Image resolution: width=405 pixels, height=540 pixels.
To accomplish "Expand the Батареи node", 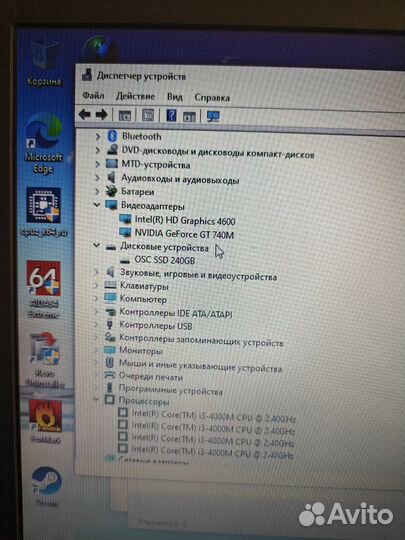I will (97, 191).
